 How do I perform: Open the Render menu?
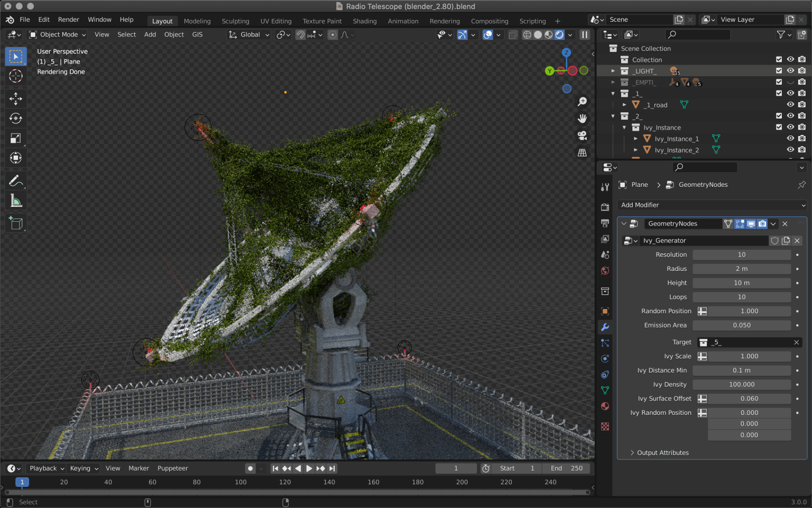[x=68, y=19]
